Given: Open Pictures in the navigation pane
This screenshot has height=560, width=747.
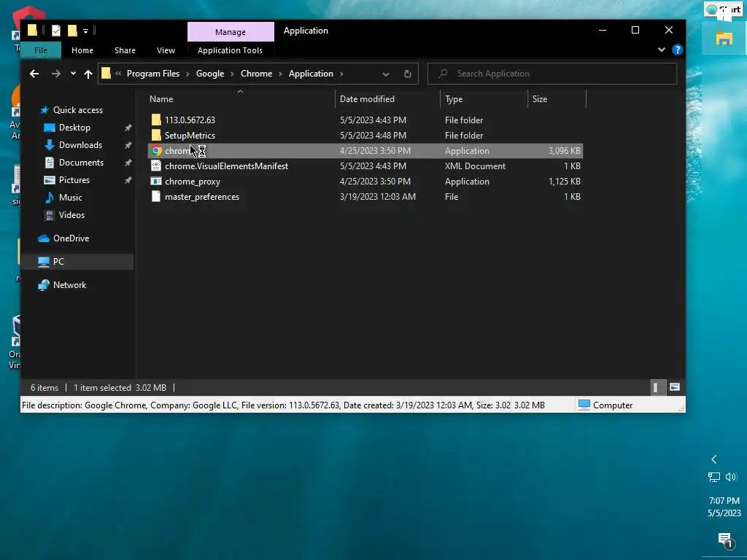Looking at the screenshot, I should coord(74,180).
